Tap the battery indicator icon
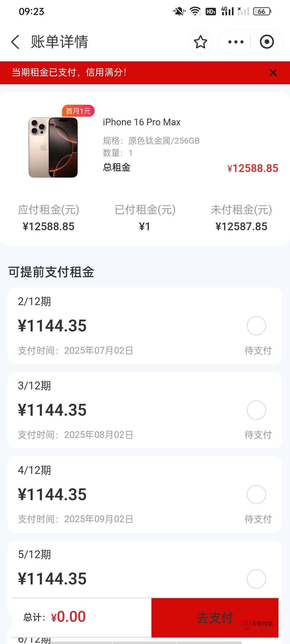 pos(262,11)
